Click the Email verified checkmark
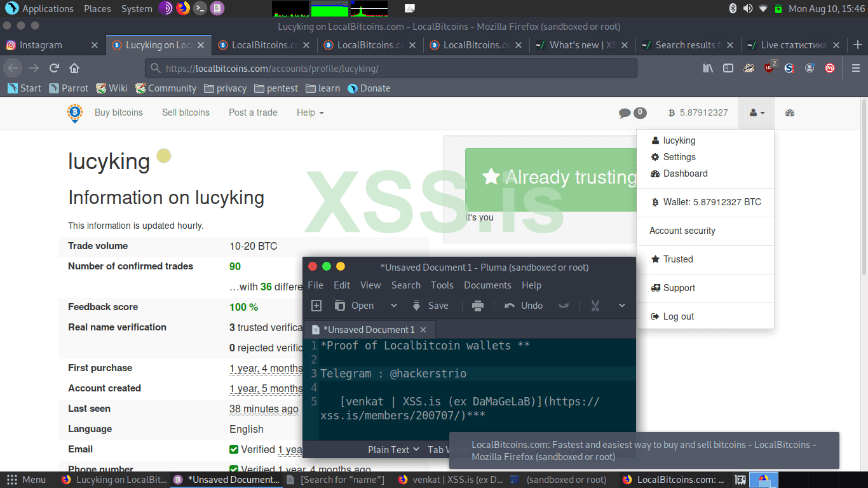Screen dimensions: 868x488 pos(233,449)
